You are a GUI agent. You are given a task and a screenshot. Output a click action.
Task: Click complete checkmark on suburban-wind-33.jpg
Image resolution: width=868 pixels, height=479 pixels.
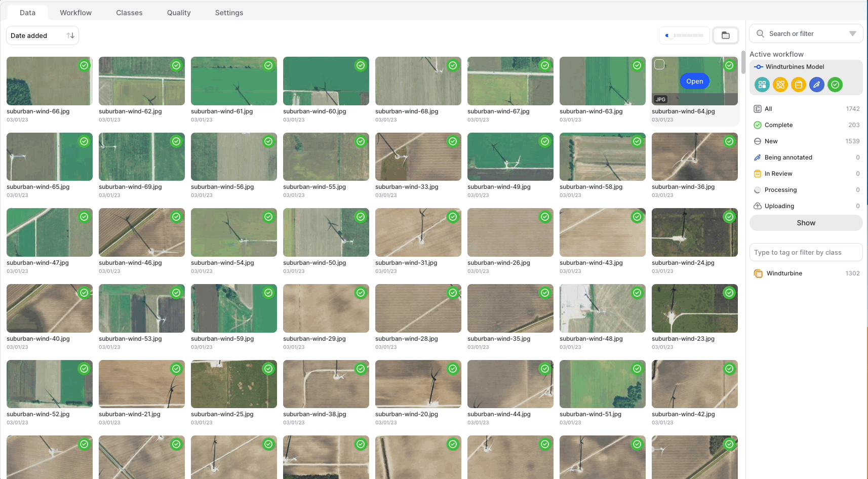pos(453,141)
